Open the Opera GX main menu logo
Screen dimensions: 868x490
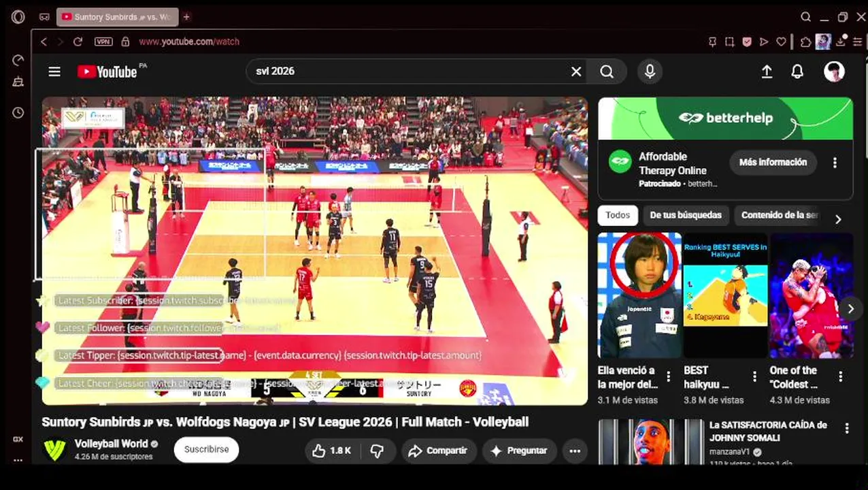click(x=18, y=17)
